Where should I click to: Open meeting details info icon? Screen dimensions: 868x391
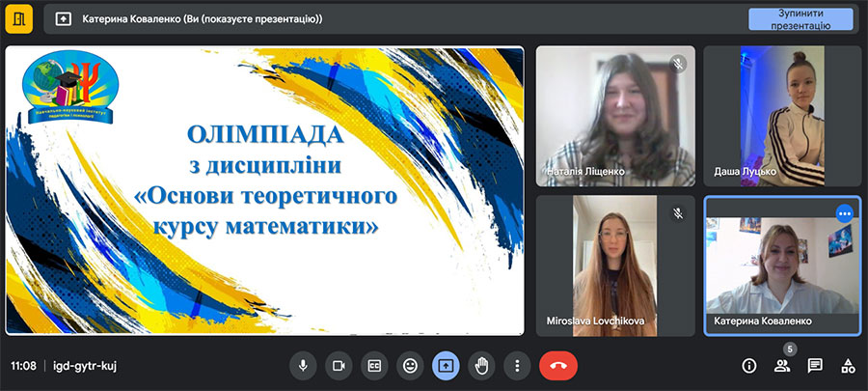(749, 366)
